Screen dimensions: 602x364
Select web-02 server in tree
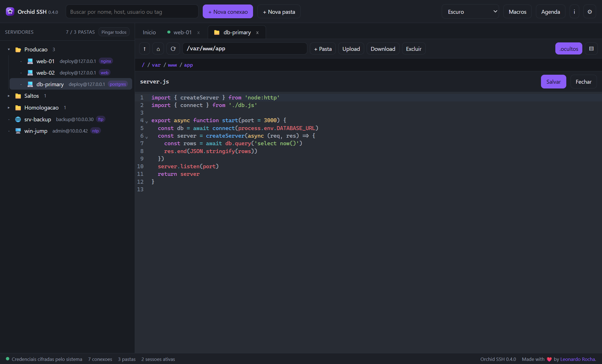coord(71,72)
